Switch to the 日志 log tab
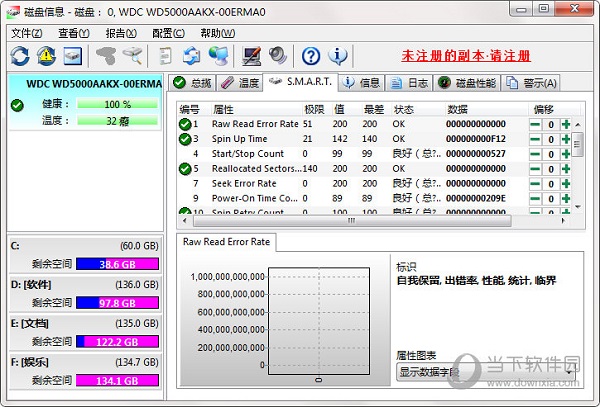Viewport: 600px width, 407px height. click(x=409, y=83)
